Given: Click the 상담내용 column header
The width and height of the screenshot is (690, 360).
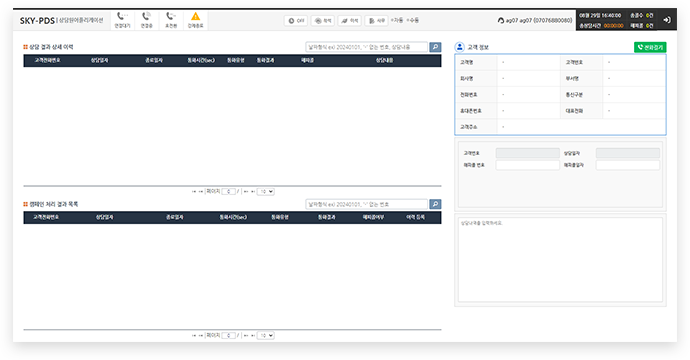Looking at the screenshot, I should coord(384,60).
